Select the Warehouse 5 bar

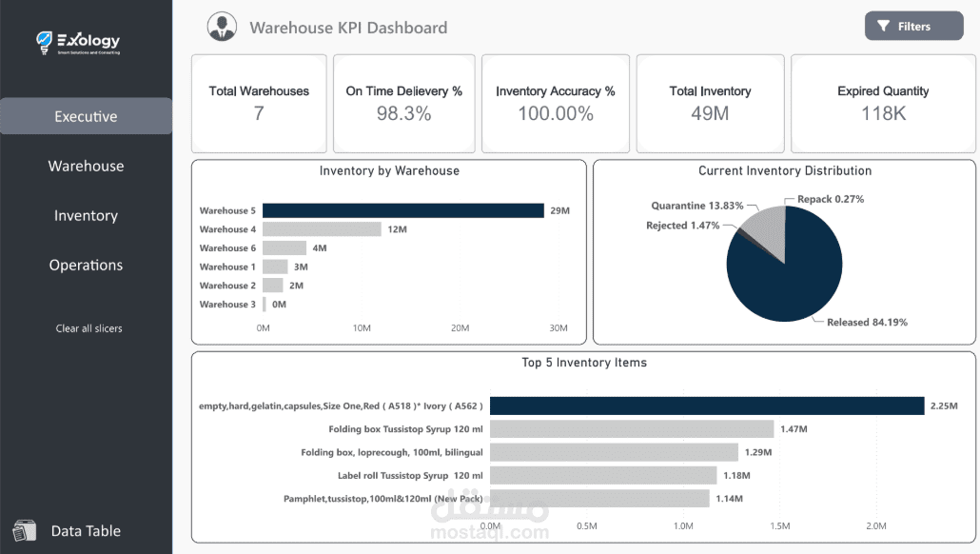pyautogui.click(x=403, y=210)
